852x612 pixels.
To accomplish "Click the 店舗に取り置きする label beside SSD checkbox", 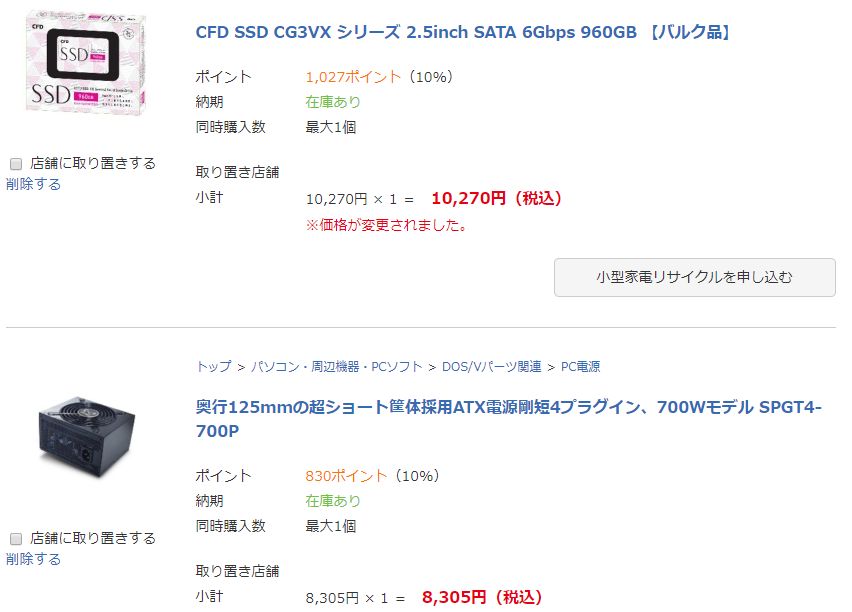I will coord(93,163).
